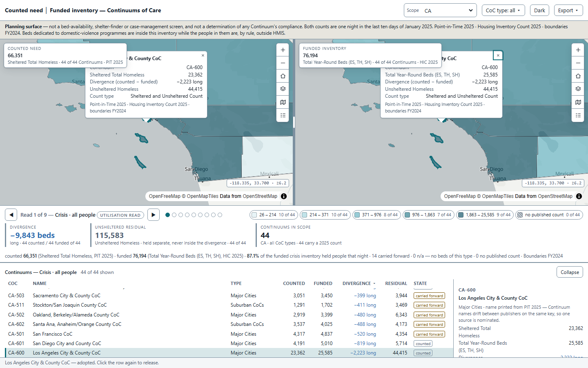588x368 pixels.
Task: Select the first read dot
Action: [168, 215]
